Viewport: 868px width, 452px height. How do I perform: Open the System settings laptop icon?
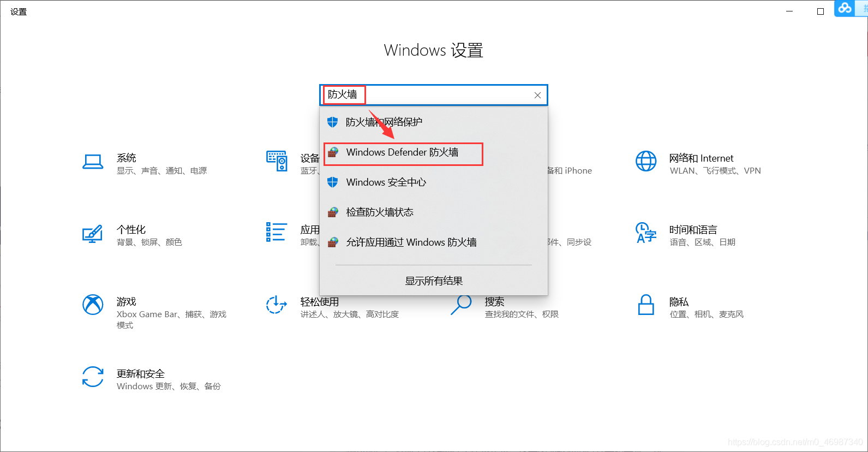[x=93, y=162]
